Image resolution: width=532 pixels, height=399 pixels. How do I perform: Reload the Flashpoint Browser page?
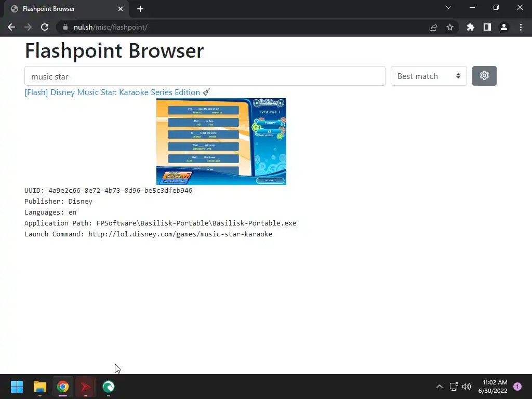click(45, 27)
